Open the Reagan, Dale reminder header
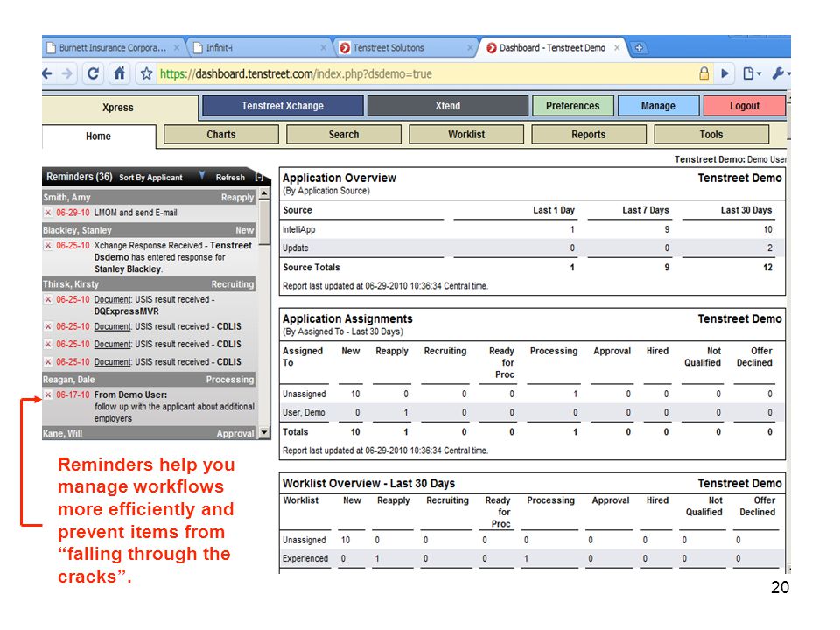The width and height of the screenshot is (840, 630). [x=149, y=379]
